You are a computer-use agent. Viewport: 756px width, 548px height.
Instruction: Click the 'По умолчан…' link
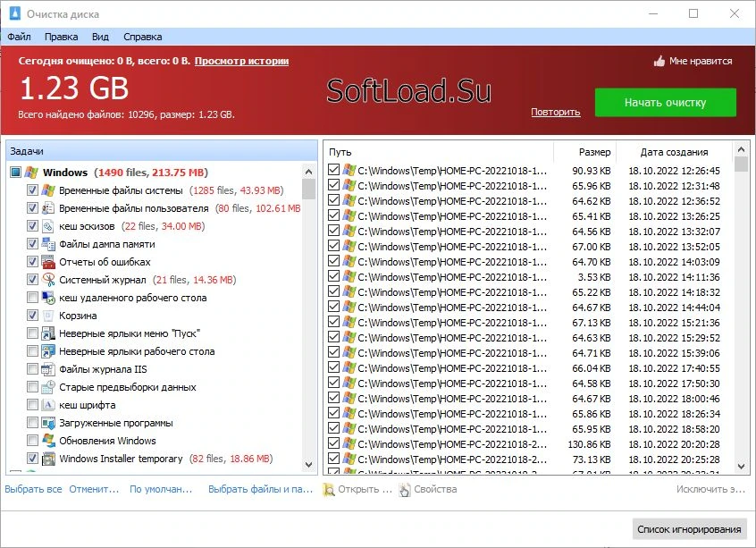(161, 489)
